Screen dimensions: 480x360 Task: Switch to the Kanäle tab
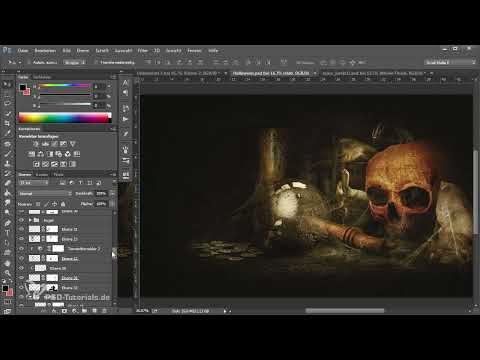[x=42, y=174]
